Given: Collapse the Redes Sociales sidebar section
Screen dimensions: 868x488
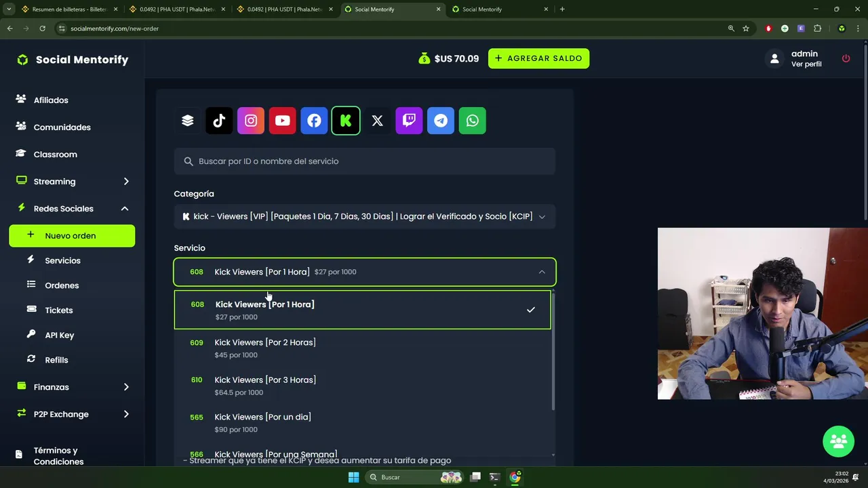Looking at the screenshot, I should click(72, 209).
